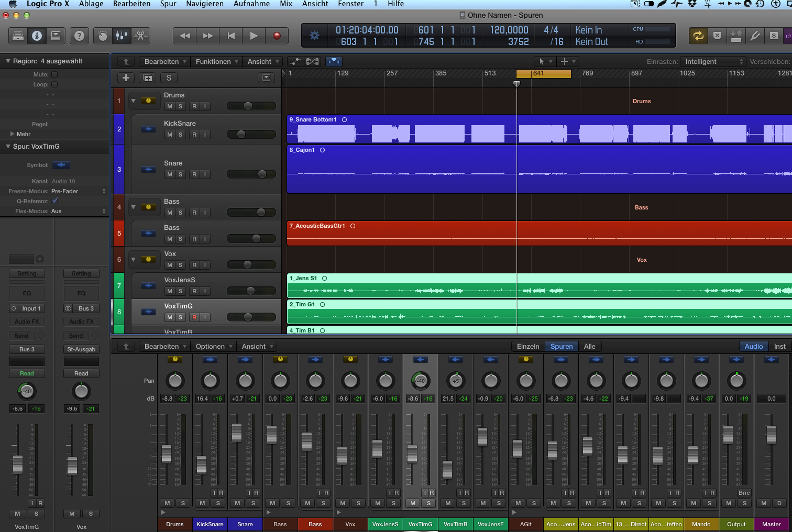Open Quick Help question mark button
This screenshot has height=532, width=792.
pyautogui.click(x=79, y=36)
